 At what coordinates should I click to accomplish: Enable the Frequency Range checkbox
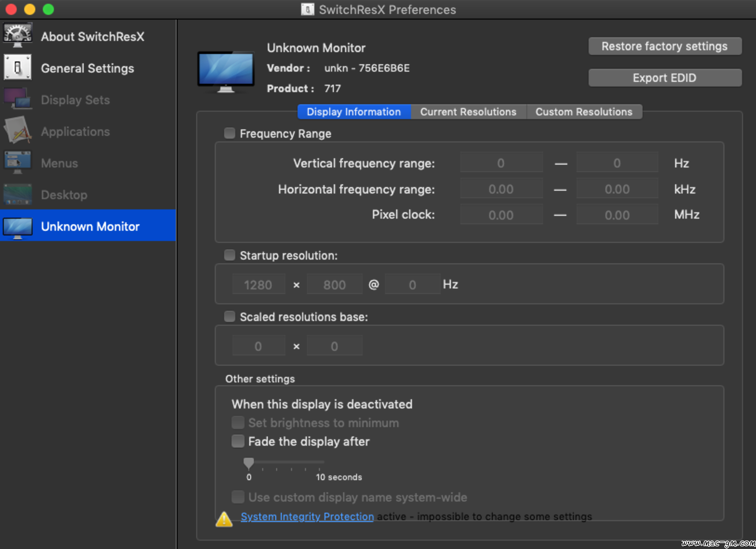(x=230, y=133)
